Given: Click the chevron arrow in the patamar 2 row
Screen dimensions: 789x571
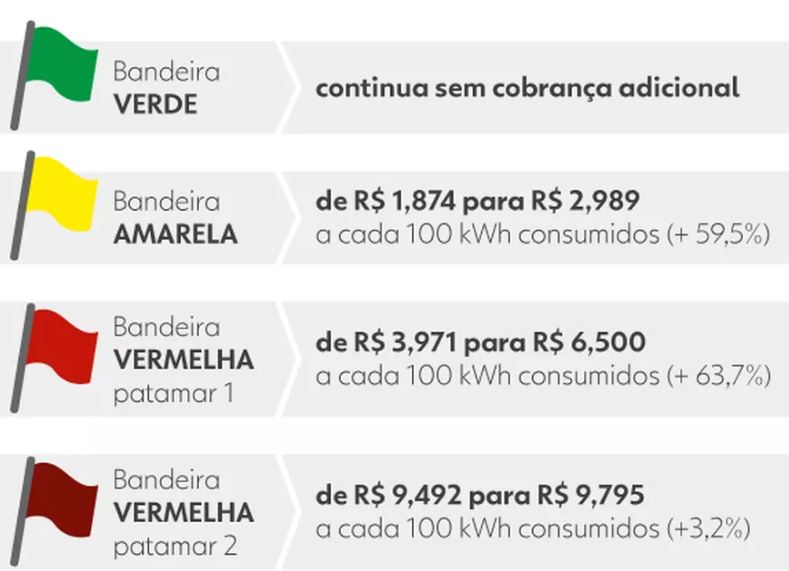Looking at the screenshot, I should (x=288, y=512).
